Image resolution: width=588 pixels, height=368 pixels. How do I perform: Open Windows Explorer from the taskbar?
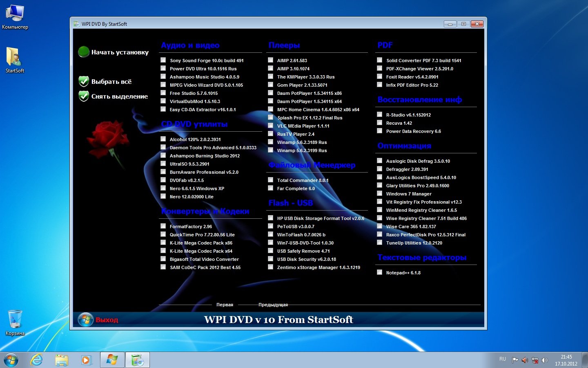(x=62, y=360)
